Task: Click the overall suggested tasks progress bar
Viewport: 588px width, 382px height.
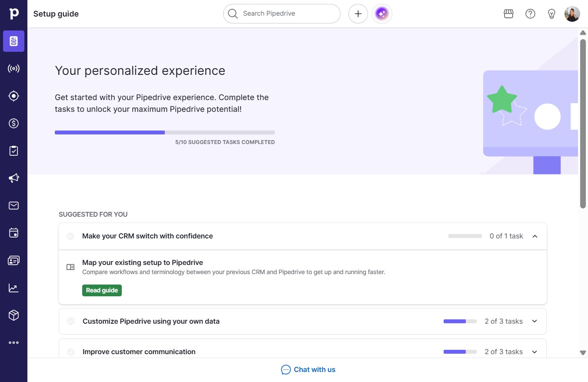Action: coord(165,132)
